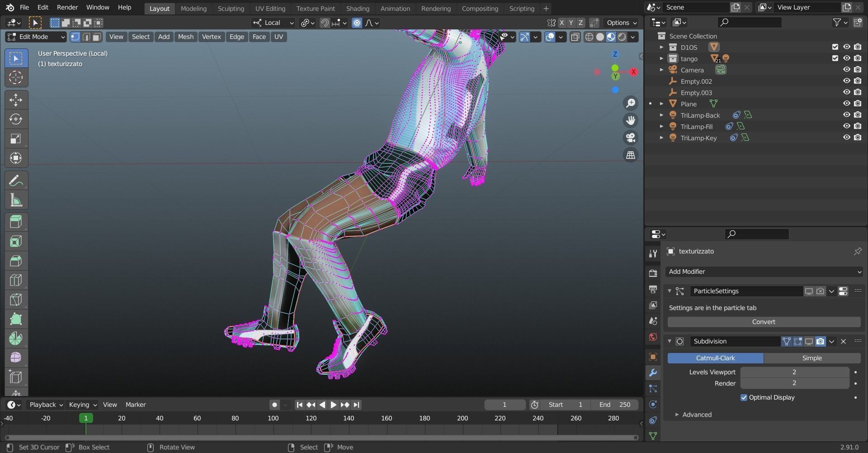868x453 pixels.
Task: Hide Empty.002 in the viewport
Action: tap(847, 81)
